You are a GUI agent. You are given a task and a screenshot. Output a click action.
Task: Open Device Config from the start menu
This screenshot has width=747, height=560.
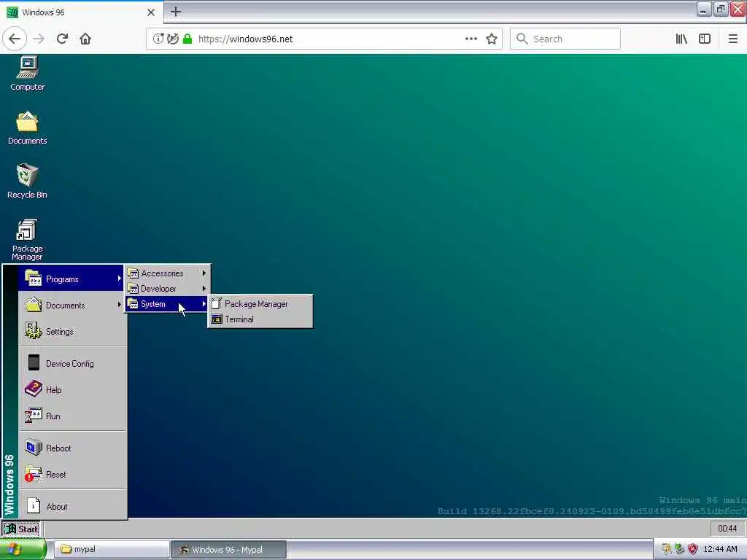pos(71,363)
